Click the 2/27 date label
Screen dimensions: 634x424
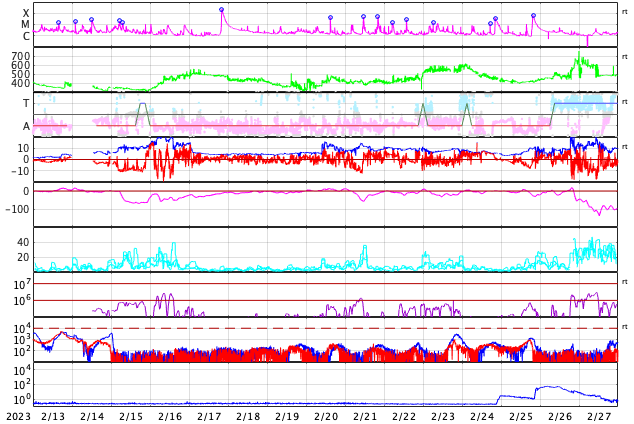(x=599, y=417)
